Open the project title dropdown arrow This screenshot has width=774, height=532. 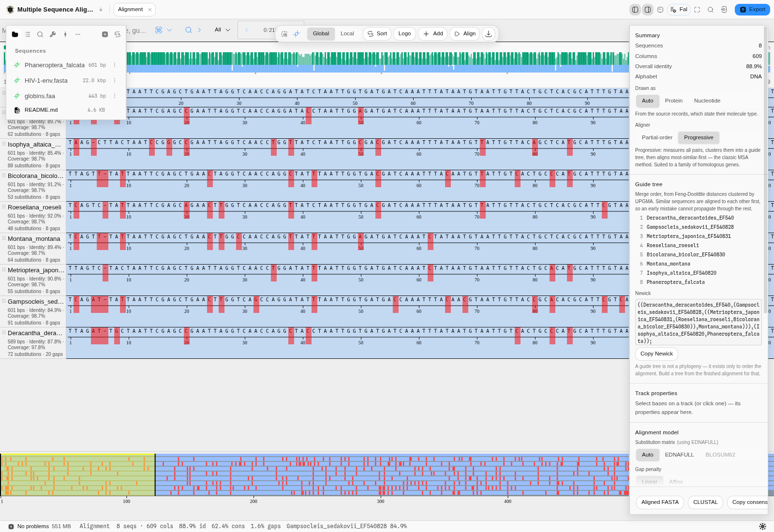[101, 10]
